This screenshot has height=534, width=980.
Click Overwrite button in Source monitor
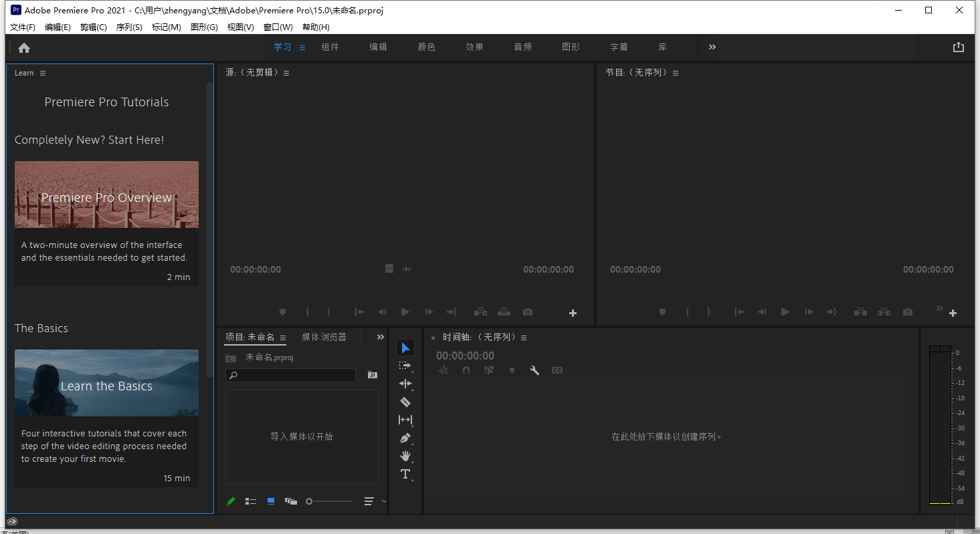pos(504,312)
